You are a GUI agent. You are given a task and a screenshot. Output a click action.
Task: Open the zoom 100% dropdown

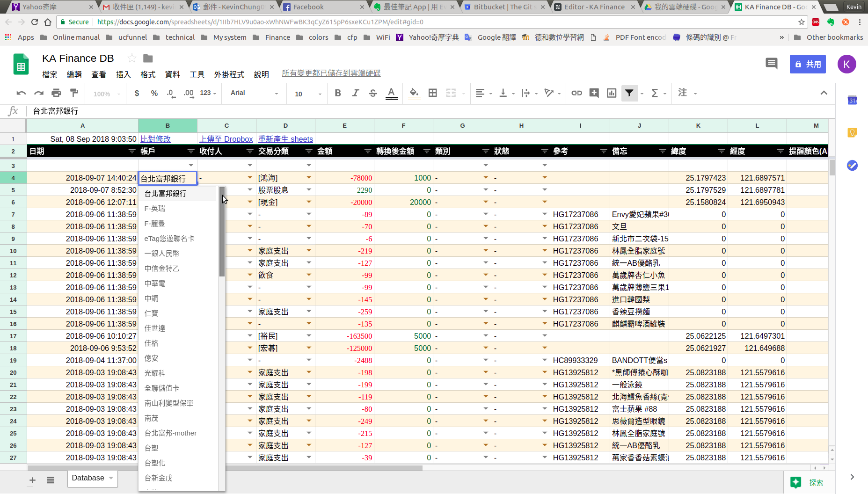tap(107, 94)
